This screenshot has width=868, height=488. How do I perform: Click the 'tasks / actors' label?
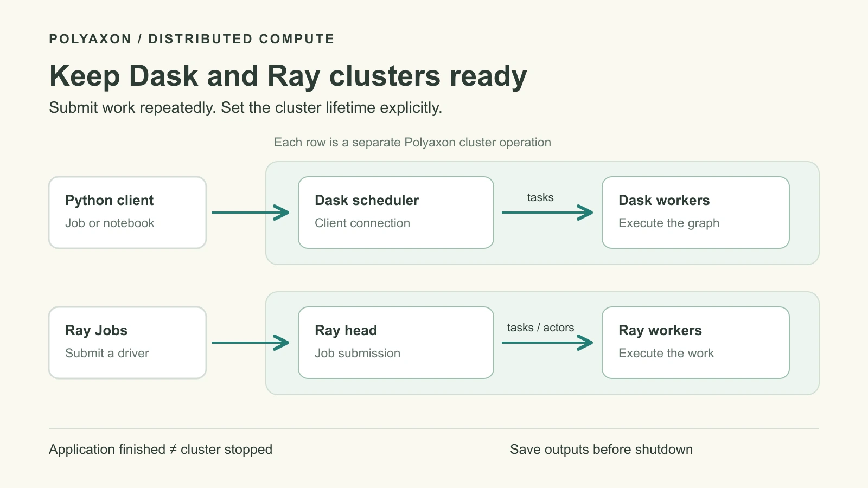[540, 328]
